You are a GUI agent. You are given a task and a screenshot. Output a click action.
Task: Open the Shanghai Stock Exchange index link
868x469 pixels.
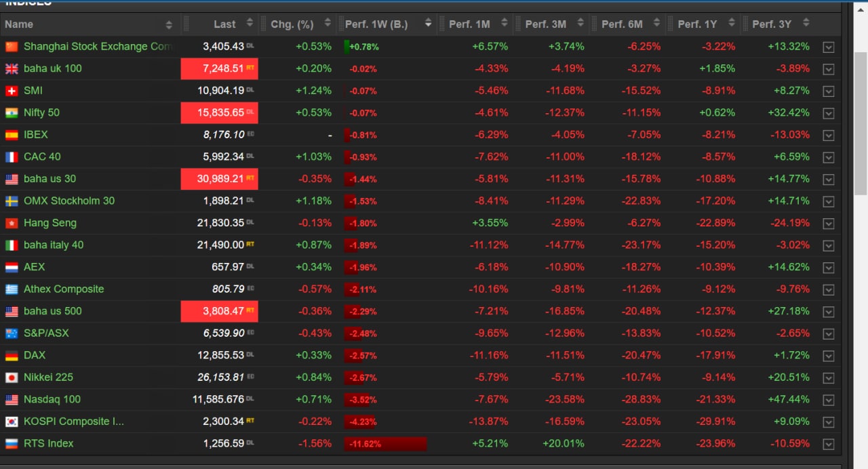[x=98, y=47]
